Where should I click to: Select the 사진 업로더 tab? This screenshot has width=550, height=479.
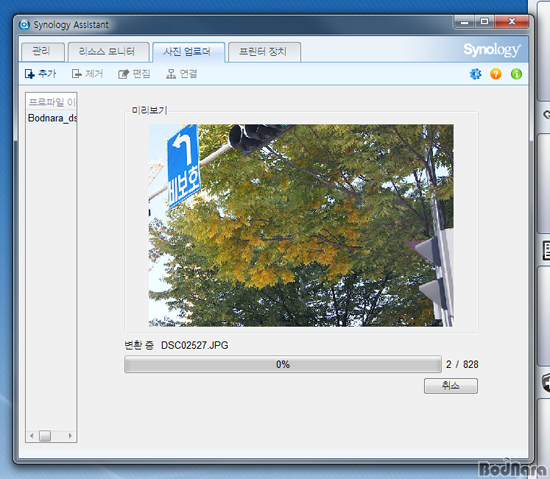(x=188, y=52)
